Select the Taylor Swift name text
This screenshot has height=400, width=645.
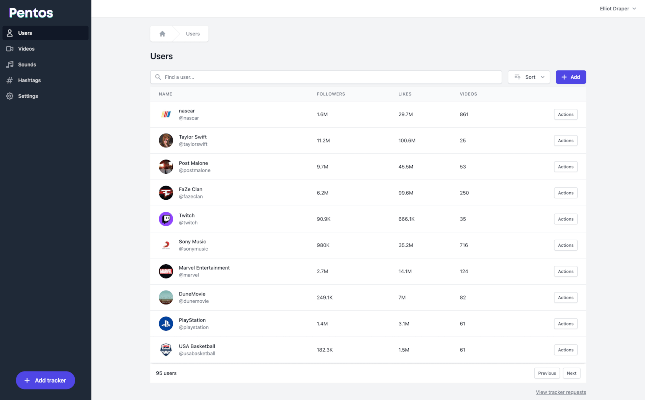(193, 137)
